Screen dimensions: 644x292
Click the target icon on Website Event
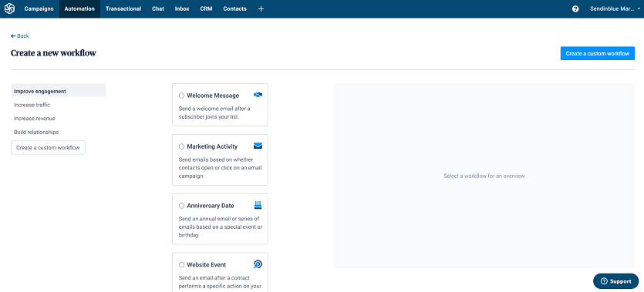[x=258, y=264]
